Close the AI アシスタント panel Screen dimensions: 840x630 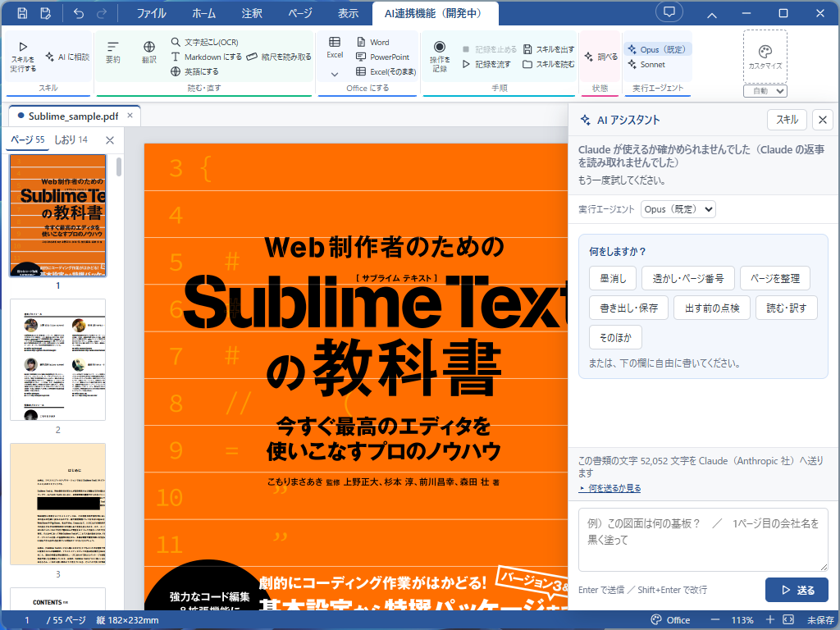point(822,120)
